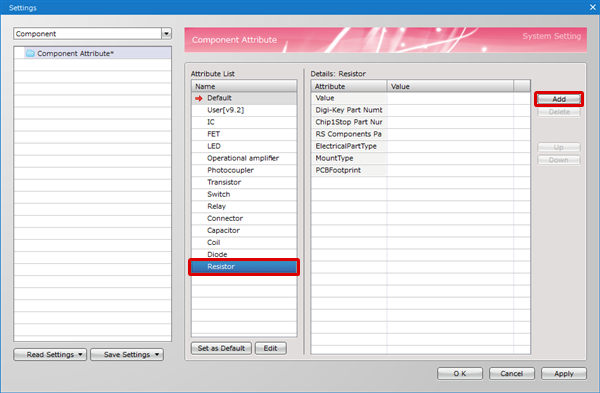Viewport: 600px width, 393px height.
Task: Click the Value cell for PCBFootprint
Action: pyautogui.click(x=450, y=170)
